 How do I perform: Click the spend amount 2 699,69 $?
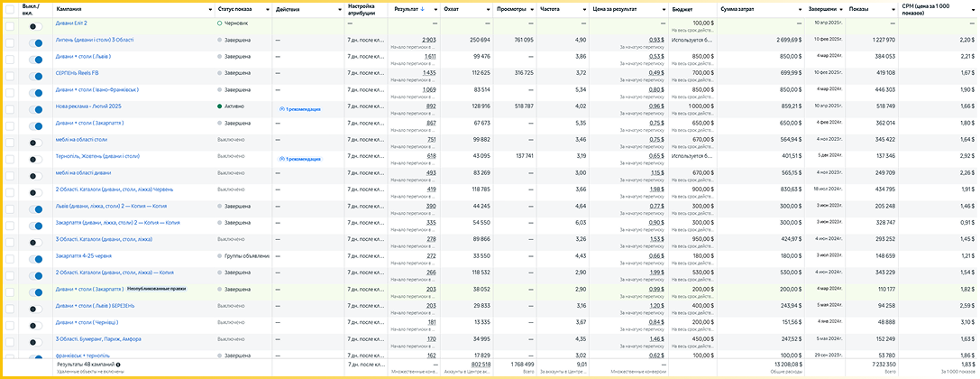[x=788, y=40]
